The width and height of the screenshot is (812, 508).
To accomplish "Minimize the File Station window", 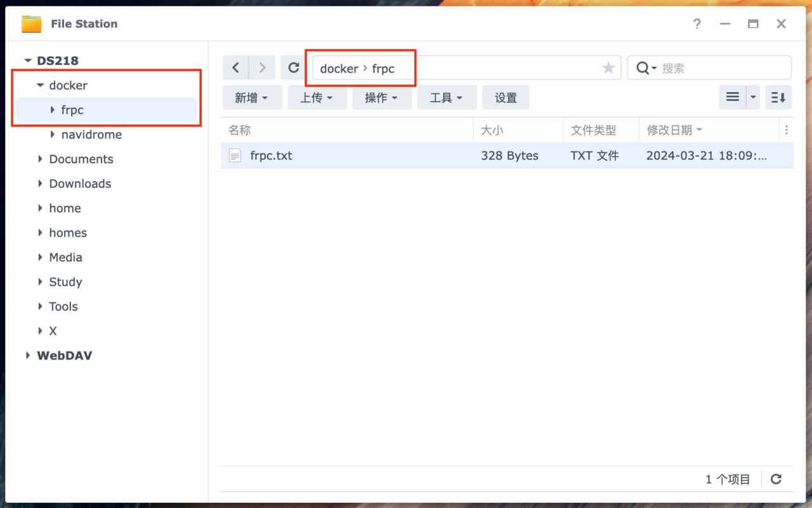I will pos(725,24).
